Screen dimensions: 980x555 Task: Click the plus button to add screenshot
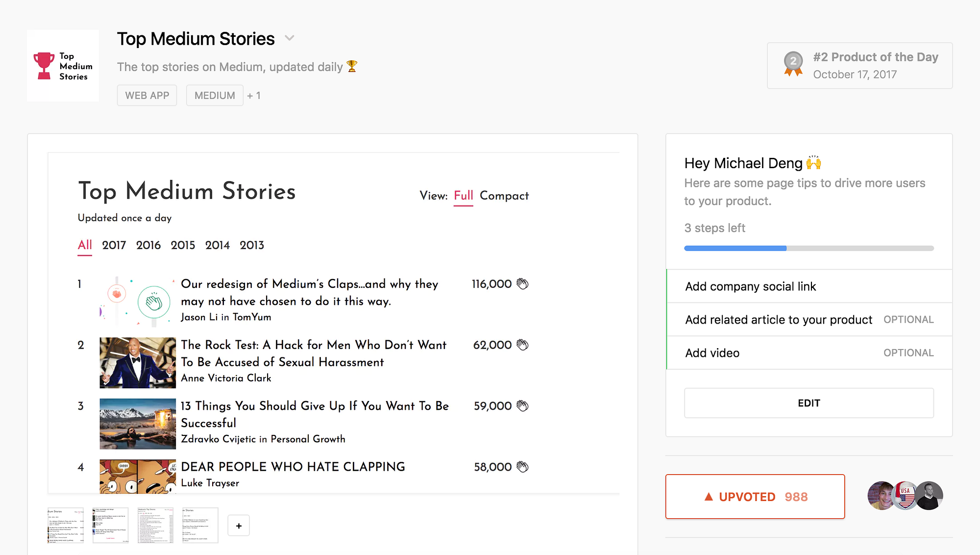click(239, 526)
